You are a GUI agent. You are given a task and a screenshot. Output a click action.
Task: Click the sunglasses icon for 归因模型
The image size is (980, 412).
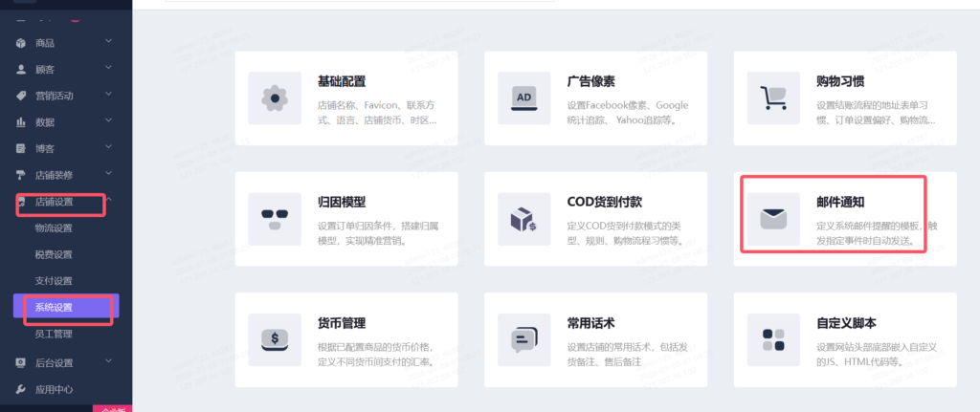(x=275, y=218)
